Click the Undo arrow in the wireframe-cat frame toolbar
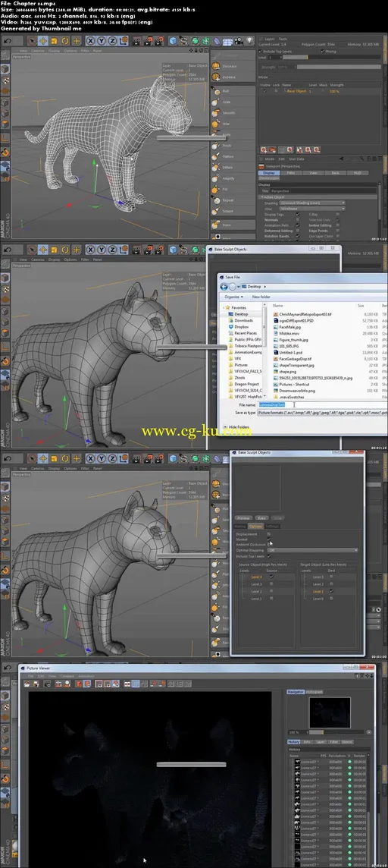The width and height of the screenshot is (388, 868). [x=8, y=40]
